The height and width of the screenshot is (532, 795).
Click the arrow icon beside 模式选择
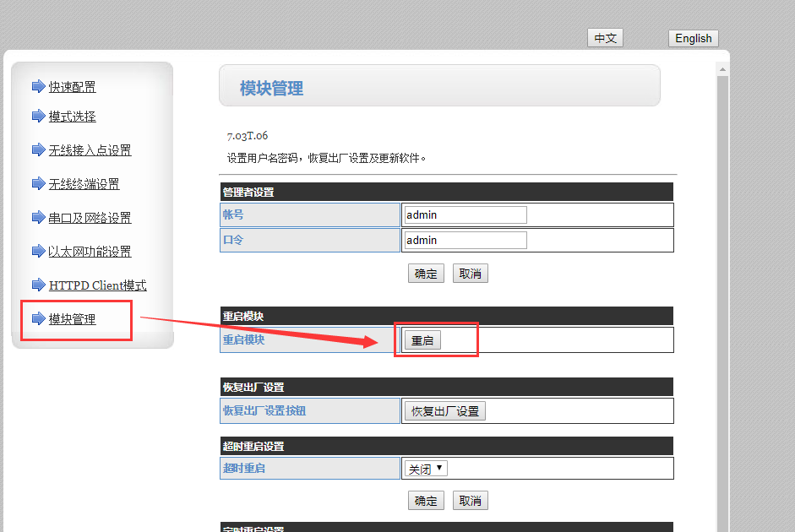(x=38, y=116)
